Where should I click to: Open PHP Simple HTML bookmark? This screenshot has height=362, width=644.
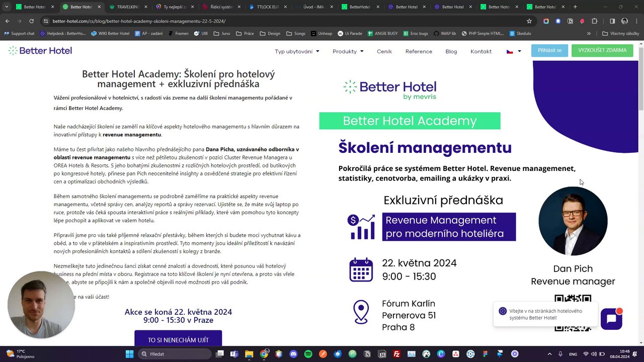[482, 34]
